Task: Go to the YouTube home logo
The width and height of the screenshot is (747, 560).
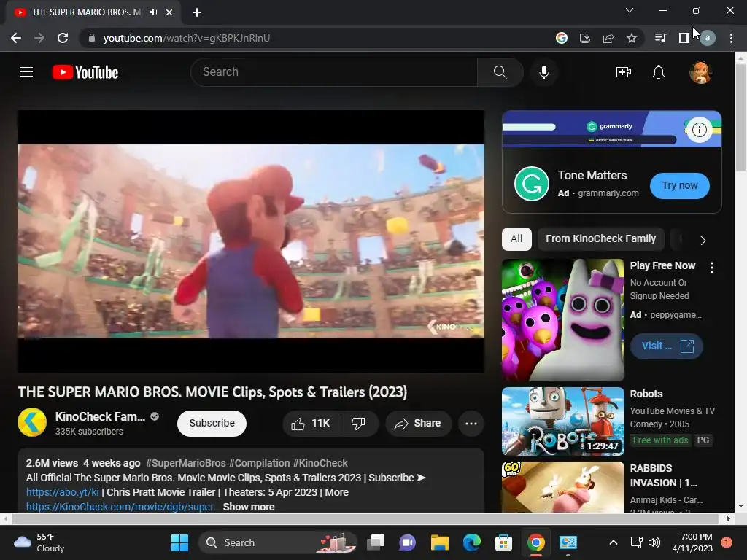Action: pyautogui.click(x=85, y=72)
